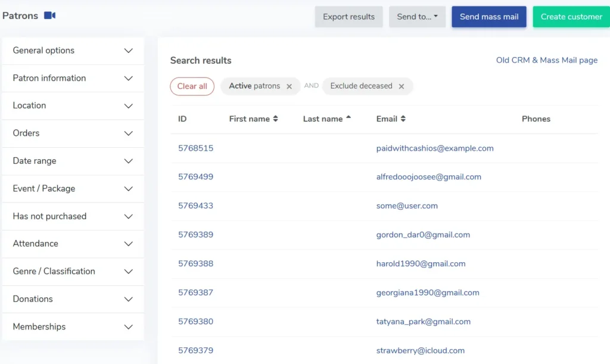Click email gordon_dar0@gmail.com
Screen dimensions: 610x364
pyautogui.click(x=424, y=235)
